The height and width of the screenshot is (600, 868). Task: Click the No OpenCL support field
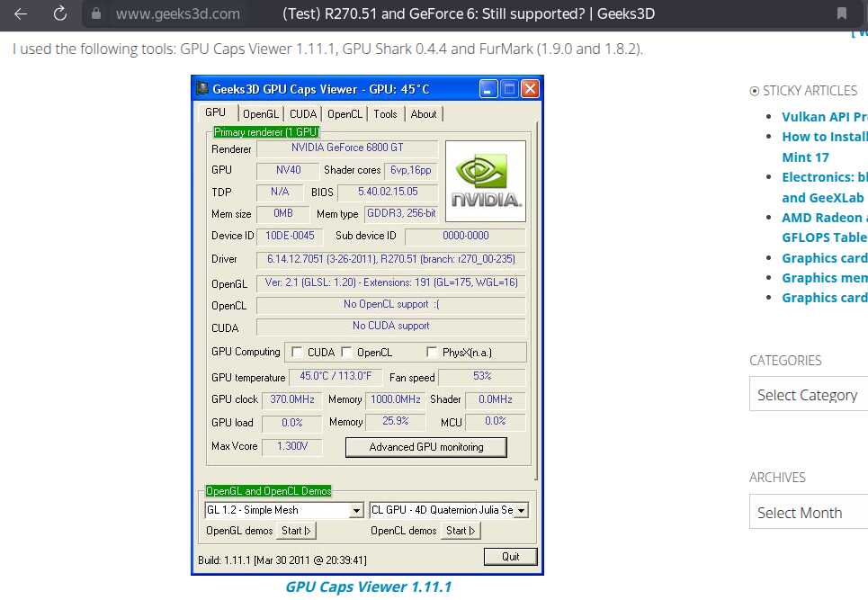click(390, 304)
